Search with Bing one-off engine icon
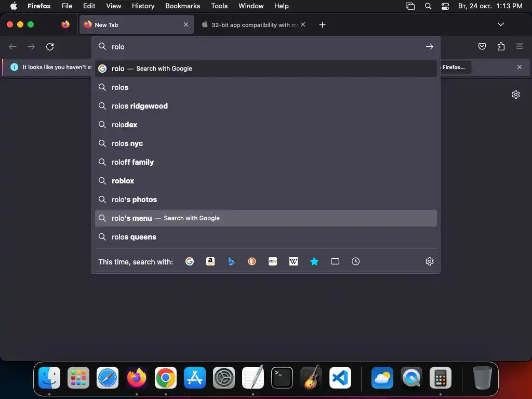532x399 pixels. pos(231,261)
